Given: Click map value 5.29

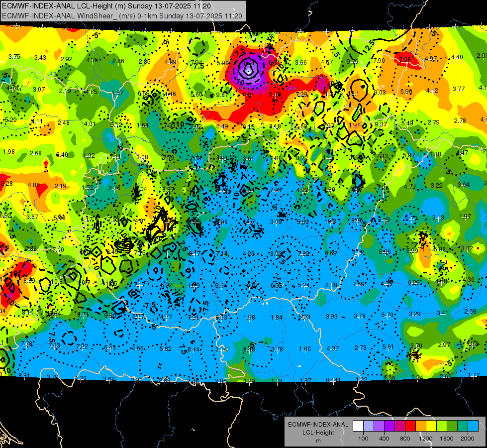Looking at the screenshot, I should click(x=11, y=119).
